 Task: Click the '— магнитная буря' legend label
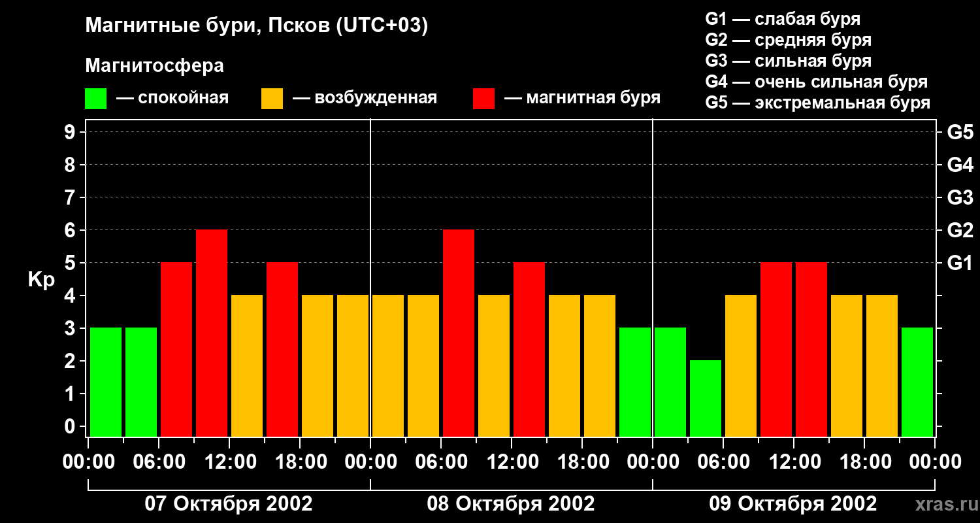582,98
